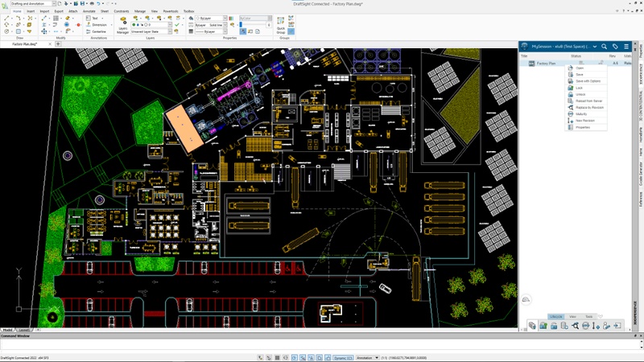644x362 pixels.
Task: Choose Save with Options from context menu
Action: pyautogui.click(x=588, y=81)
